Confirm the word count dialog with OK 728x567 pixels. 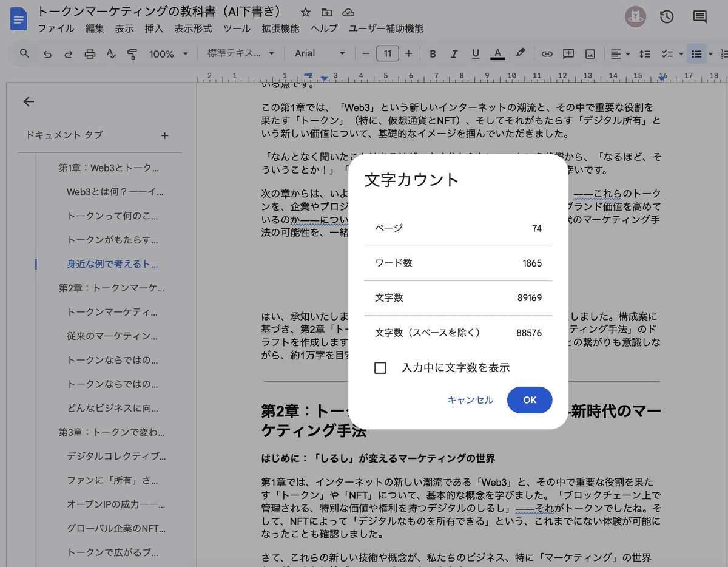click(529, 400)
